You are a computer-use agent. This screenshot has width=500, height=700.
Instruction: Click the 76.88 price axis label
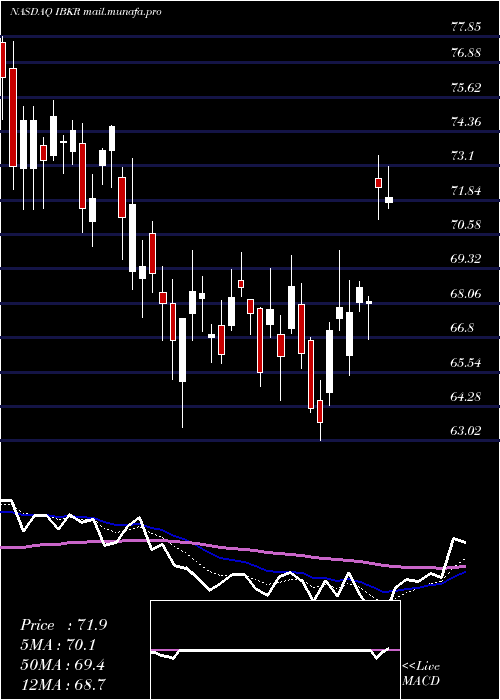click(466, 53)
